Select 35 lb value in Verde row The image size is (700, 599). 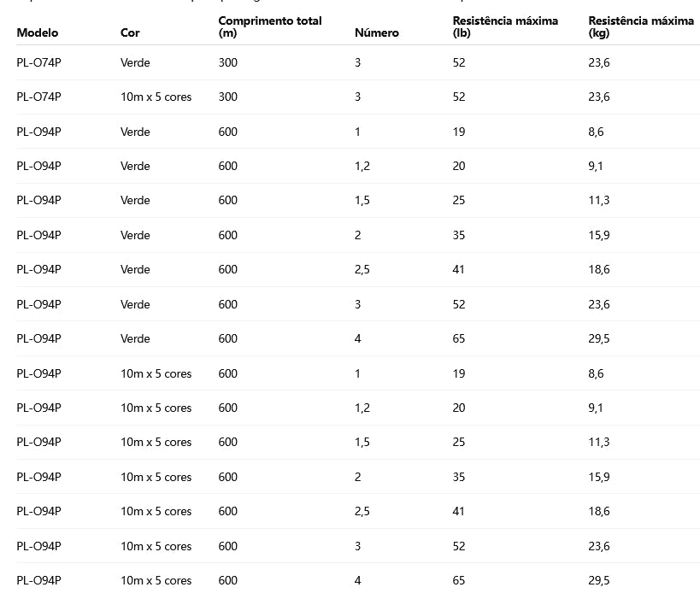point(459,235)
